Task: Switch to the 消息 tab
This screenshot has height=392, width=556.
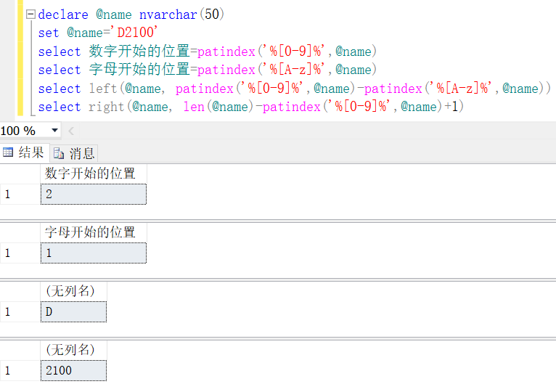Action: 74,153
